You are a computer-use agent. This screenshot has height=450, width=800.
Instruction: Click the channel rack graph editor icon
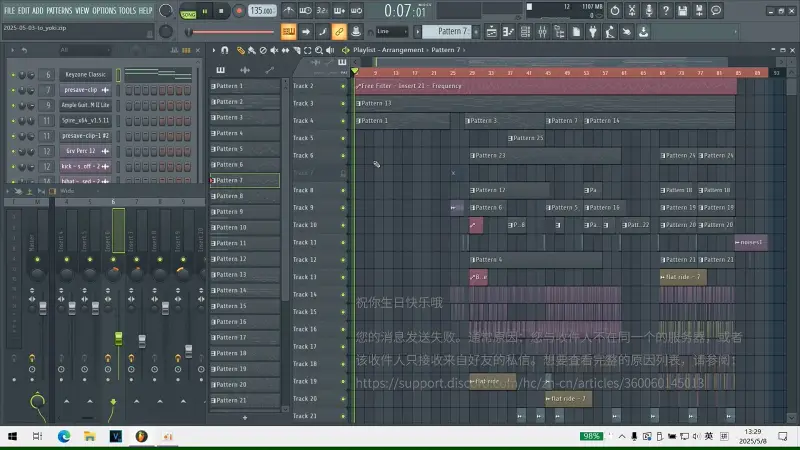point(174,50)
